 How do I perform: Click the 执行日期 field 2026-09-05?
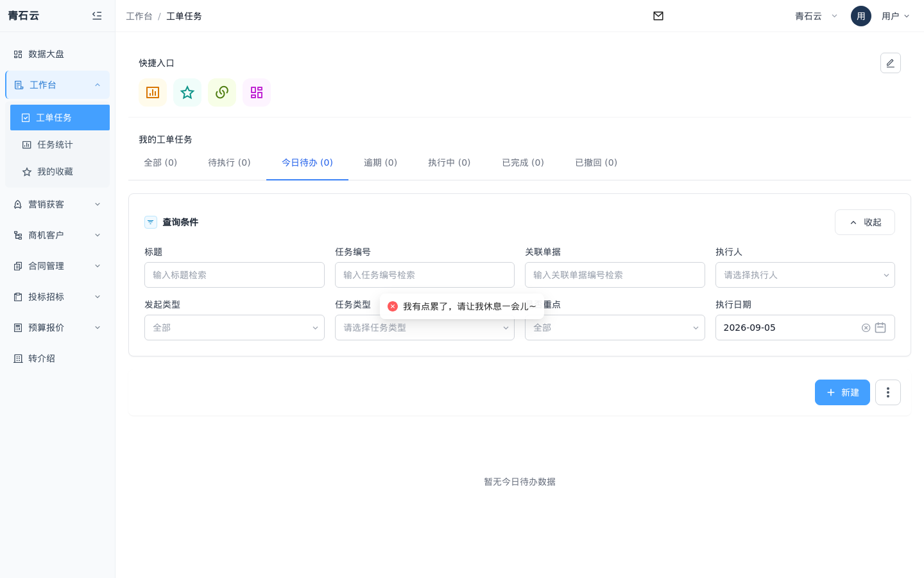805,328
